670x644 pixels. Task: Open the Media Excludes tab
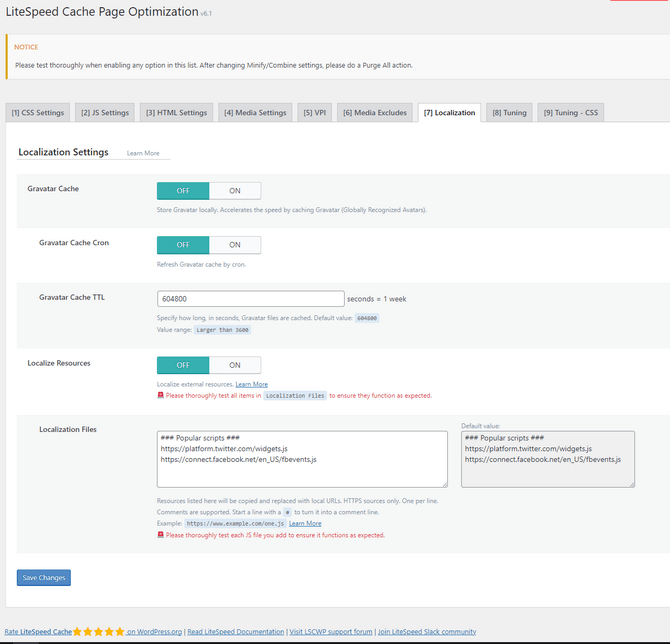click(375, 113)
